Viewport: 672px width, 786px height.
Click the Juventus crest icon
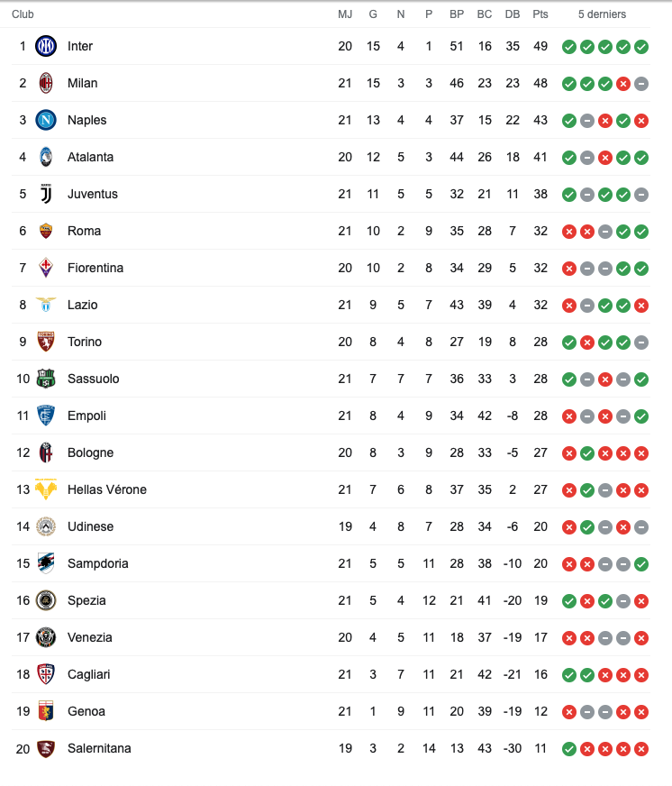(46, 194)
